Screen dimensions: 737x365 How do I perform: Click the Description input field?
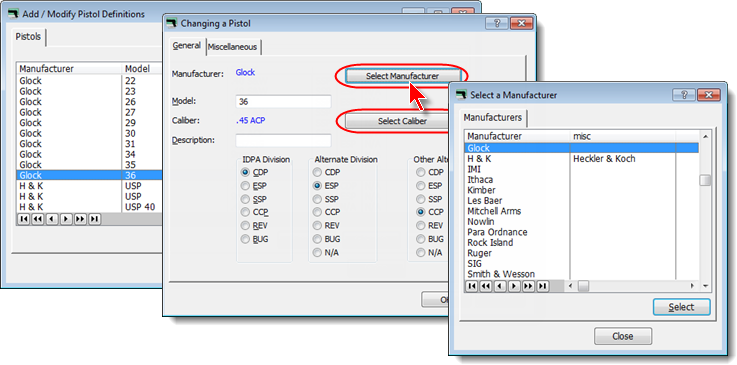coord(283,140)
